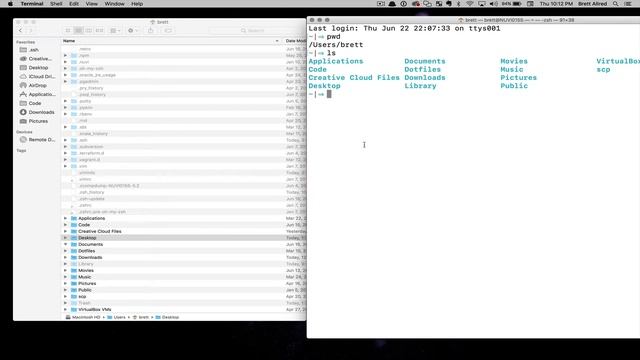Select iCloud Drive in Finder sidebar
640x360 pixels.
(37, 77)
